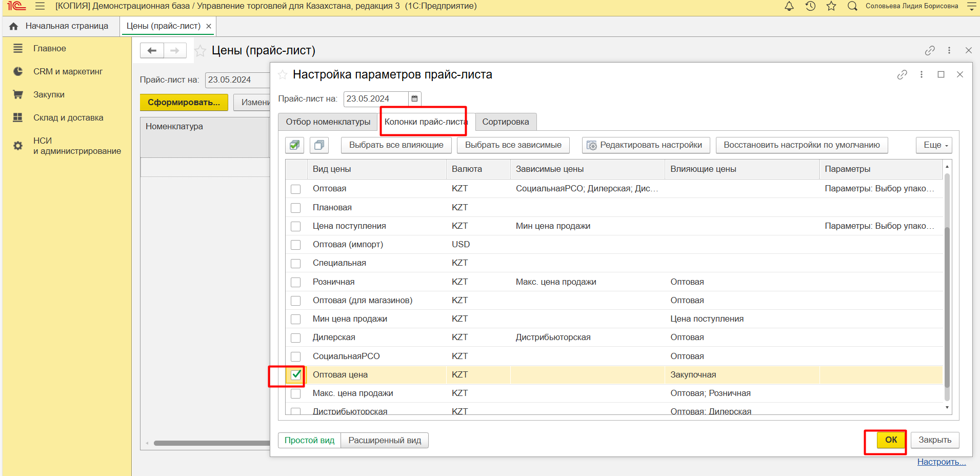980x476 pixels.
Task: Open favorites star in top bar
Action: point(831,6)
